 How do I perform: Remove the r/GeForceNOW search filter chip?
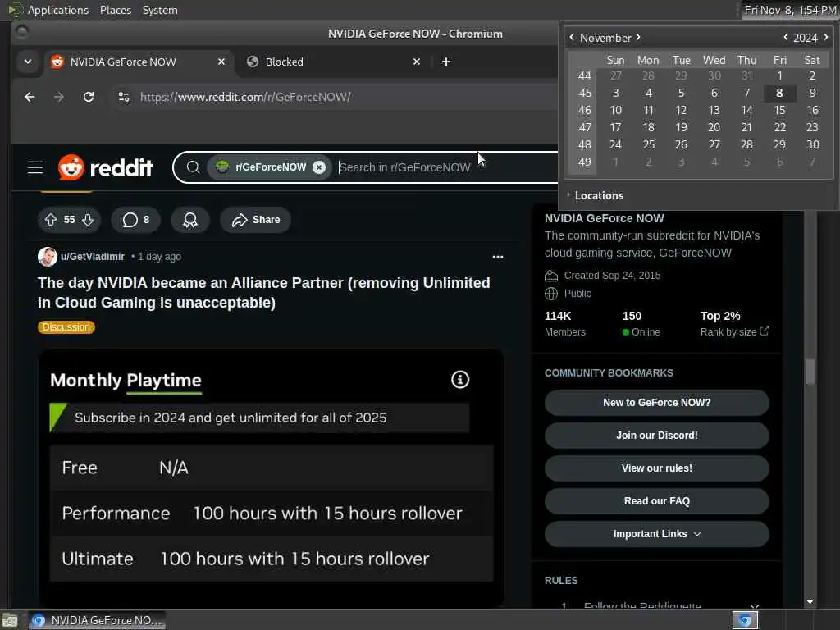pos(319,167)
